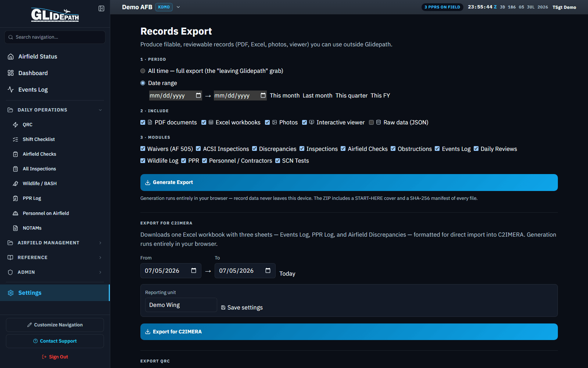
Task: Click the Shift Checklist list icon
Action: point(15,139)
